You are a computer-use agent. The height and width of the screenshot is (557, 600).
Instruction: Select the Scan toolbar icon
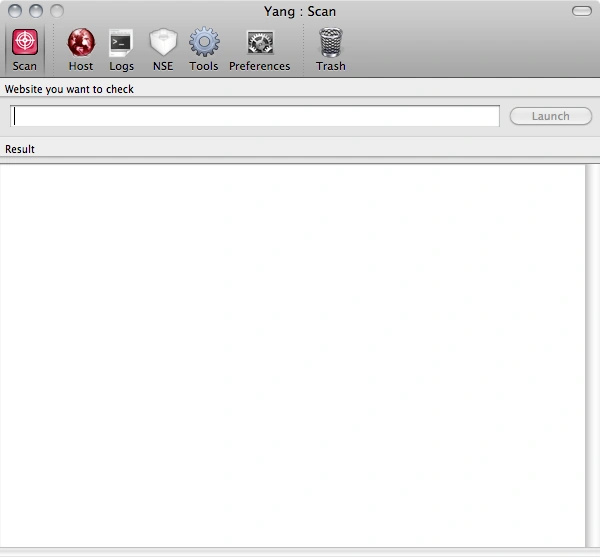(24, 49)
